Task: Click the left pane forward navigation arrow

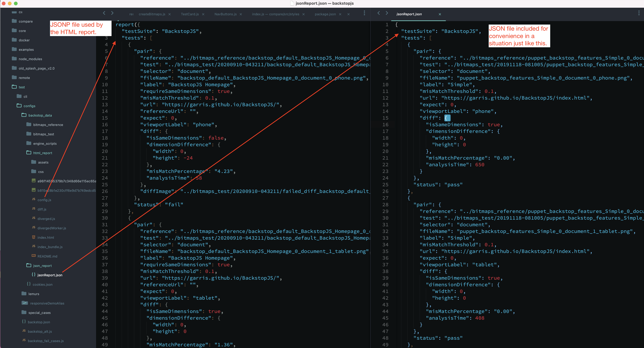Action: [112, 13]
